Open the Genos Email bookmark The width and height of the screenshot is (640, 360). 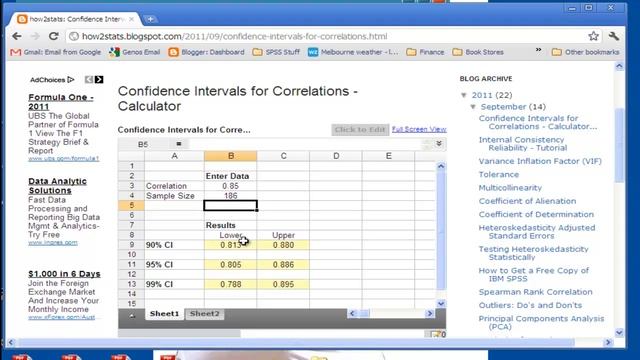tap(134, 52)
